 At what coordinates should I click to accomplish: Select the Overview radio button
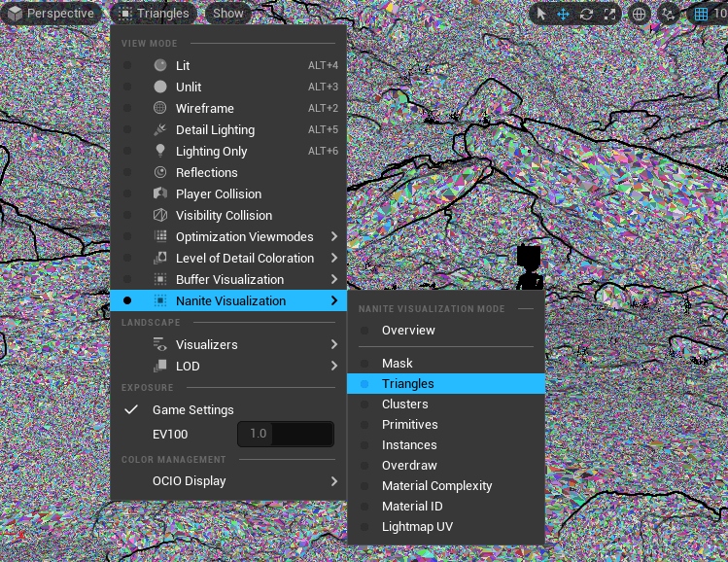click(x=364, y=331)
